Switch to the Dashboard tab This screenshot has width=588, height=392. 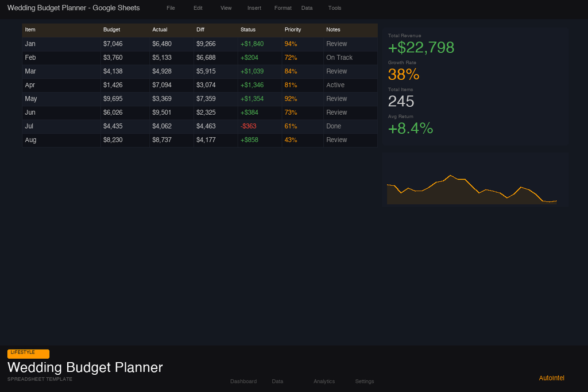click(243, 381)
